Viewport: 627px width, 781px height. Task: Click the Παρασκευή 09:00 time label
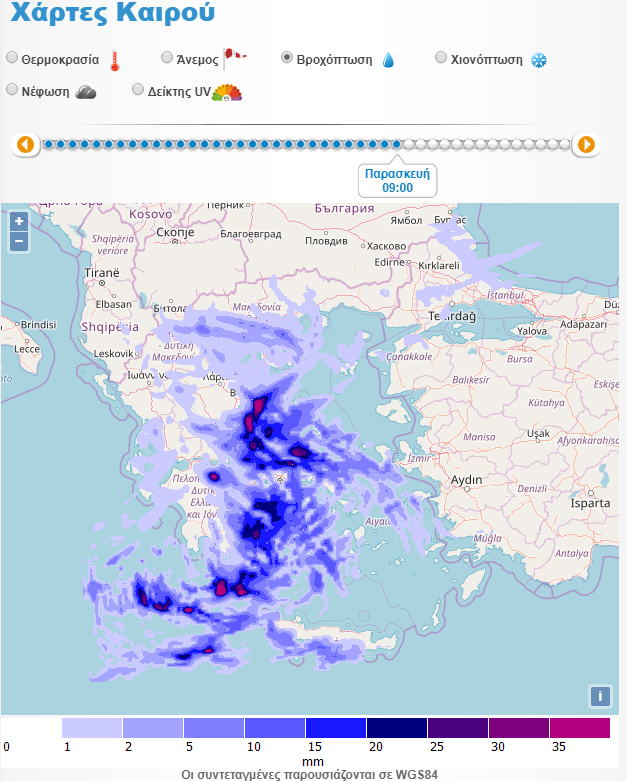(397, 180)
